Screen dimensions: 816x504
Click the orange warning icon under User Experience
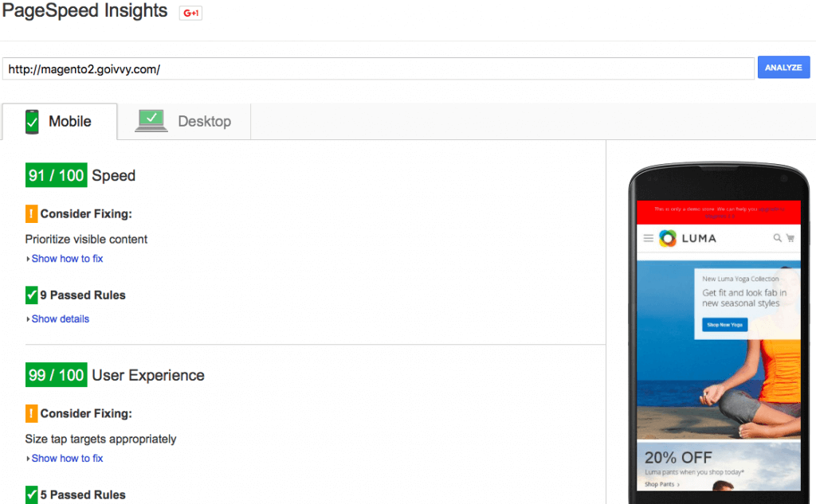tap(31, 414)
